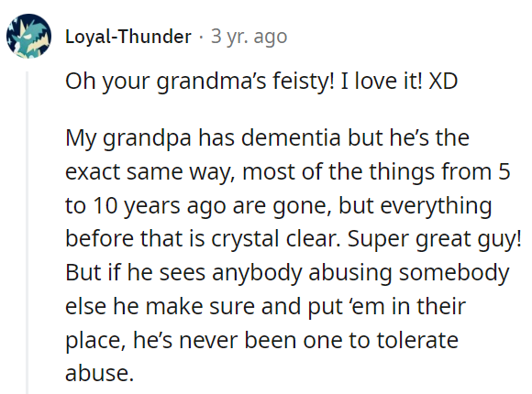Collapse the comment using the vertical thread line

click(27, 233)
